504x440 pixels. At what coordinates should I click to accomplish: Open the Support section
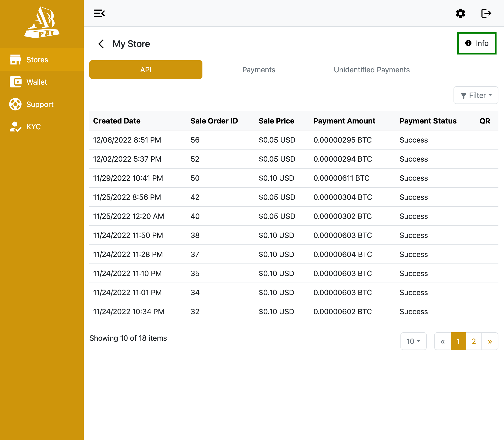pyautogui.click(x=42, y=104)
